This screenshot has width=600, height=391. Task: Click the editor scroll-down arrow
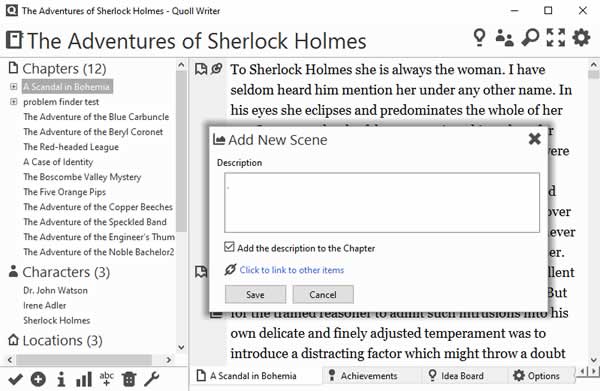click(x=593, y=360)
